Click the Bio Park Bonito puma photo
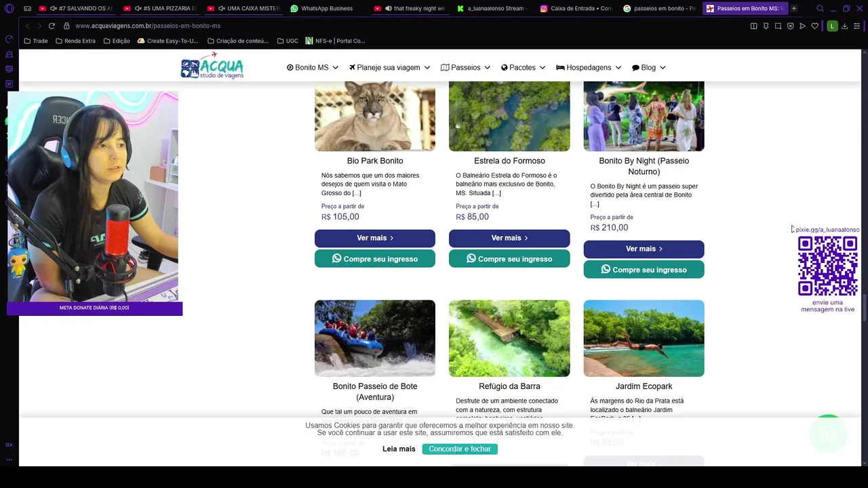 [375, 116]
